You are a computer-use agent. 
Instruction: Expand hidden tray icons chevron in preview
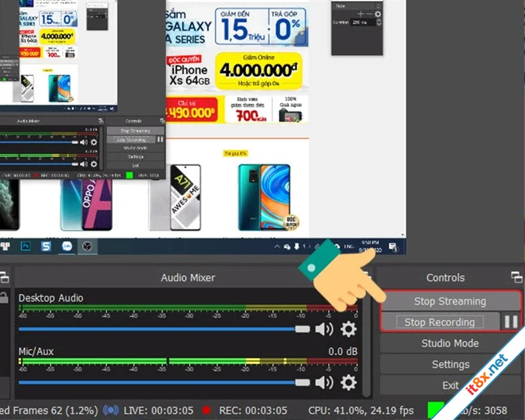coord(277,247)
